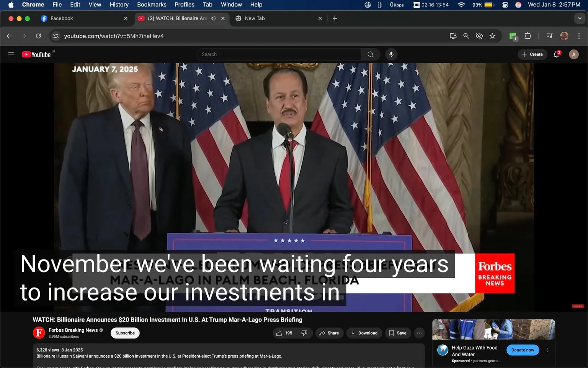The image size is (588, 368).
Task: Open the three-dot menu next to Save
Action: click(x=419, y=333)
